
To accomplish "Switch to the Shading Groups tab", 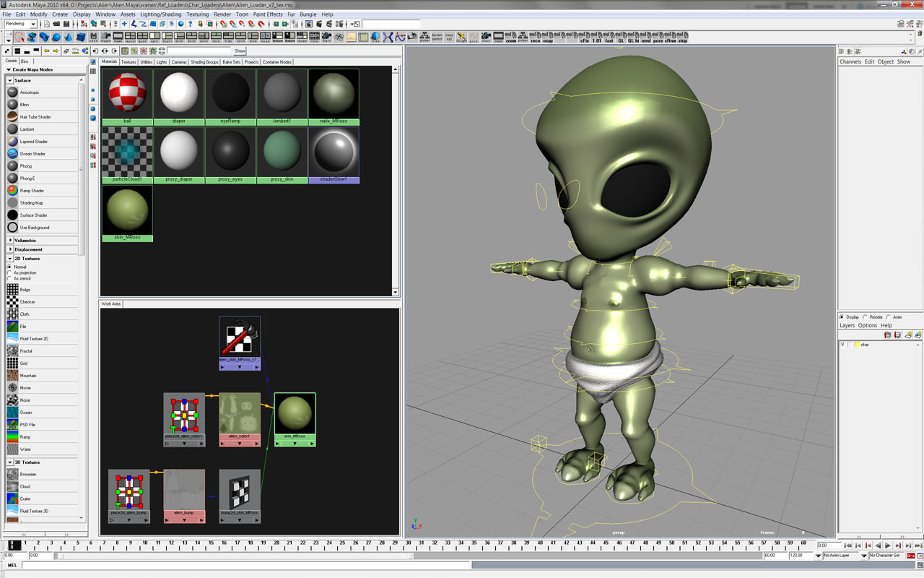I will click(x=204, y=62).
